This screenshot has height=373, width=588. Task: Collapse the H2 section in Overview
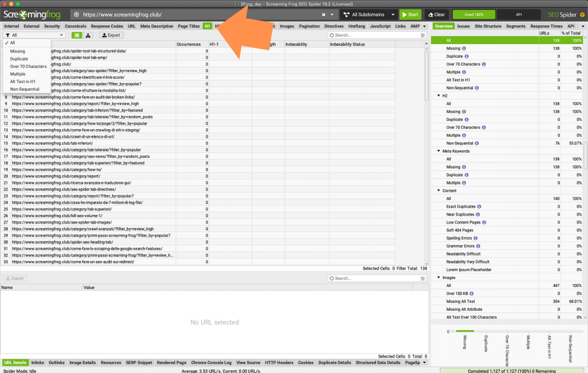pos(439,96)
